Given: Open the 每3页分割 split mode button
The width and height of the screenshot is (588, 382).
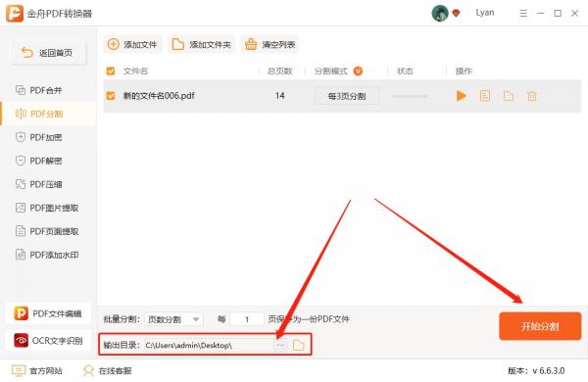Looking at the screenshot, I should tap(347, 96).
